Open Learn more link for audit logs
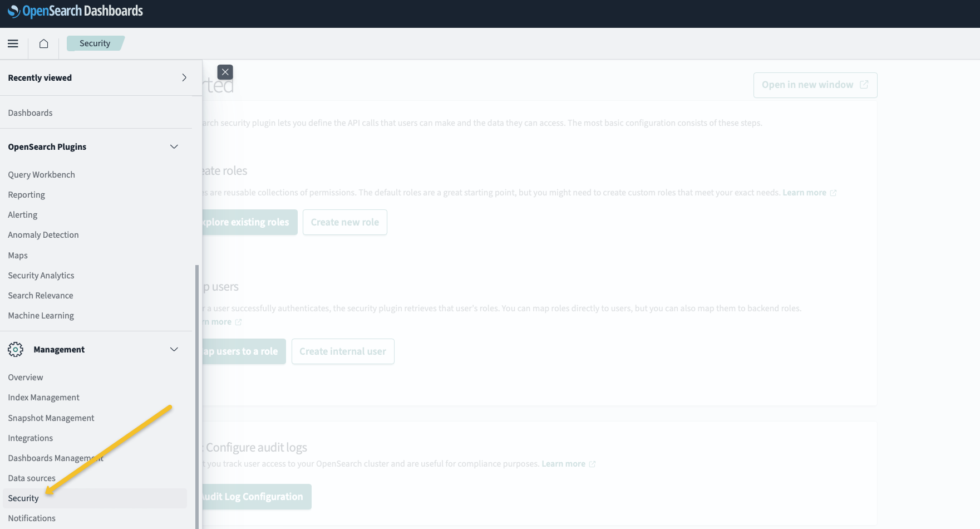 point(568,464)
